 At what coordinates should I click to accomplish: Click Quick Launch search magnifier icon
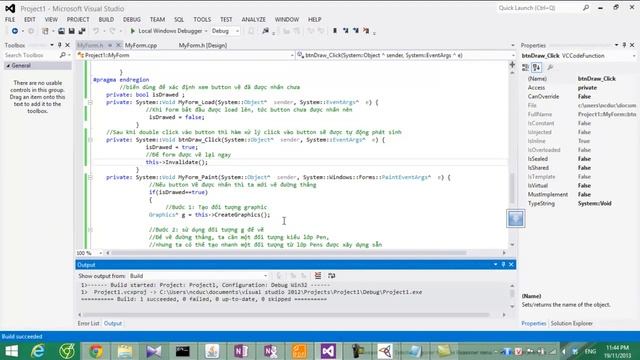[x=586, y=8]
